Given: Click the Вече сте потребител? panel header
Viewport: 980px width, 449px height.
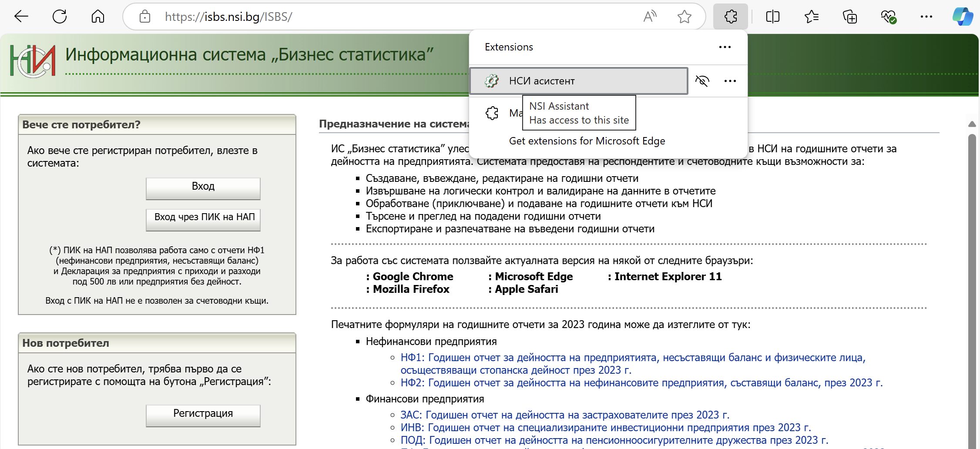Looking at the screenshot, I should (157, 125).
